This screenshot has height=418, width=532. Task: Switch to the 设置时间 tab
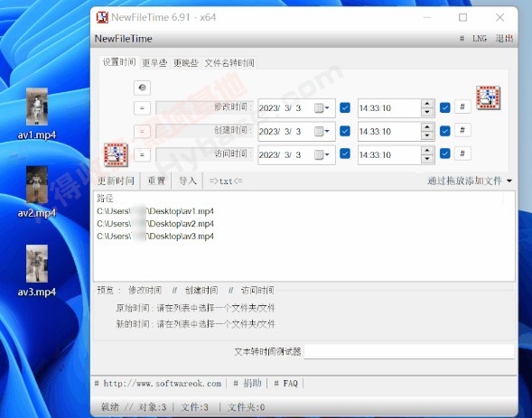pos(119,62)
